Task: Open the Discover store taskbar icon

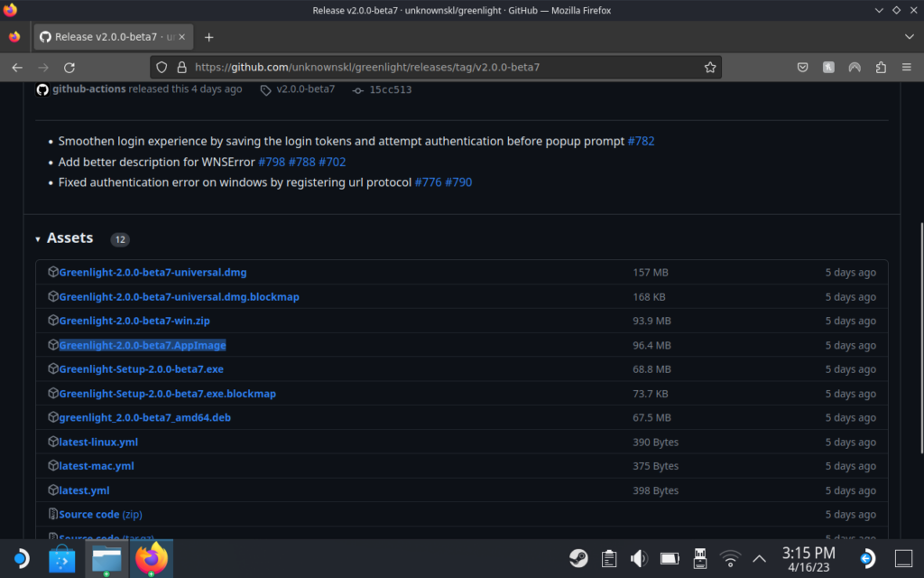Action: (63, 559)
